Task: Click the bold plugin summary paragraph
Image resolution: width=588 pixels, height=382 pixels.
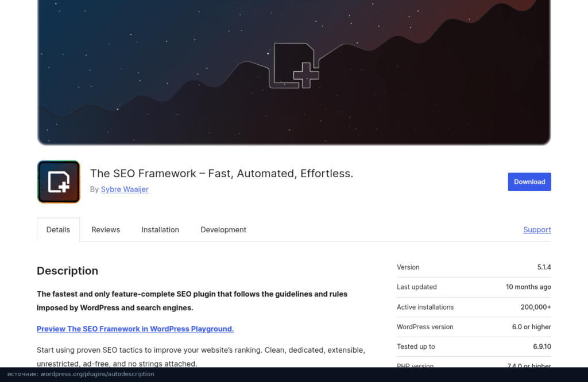Action: (192, 301)
